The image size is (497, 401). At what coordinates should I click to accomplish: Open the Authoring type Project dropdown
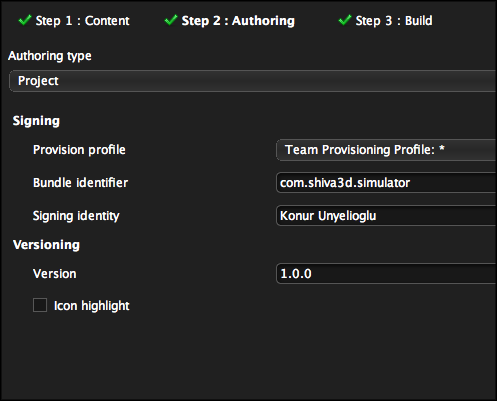253,81
